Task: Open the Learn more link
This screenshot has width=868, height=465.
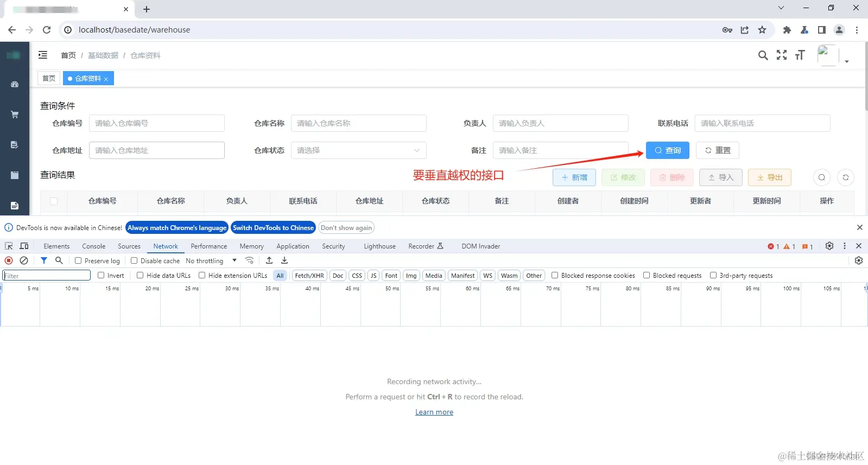Action: coord(434,412)
